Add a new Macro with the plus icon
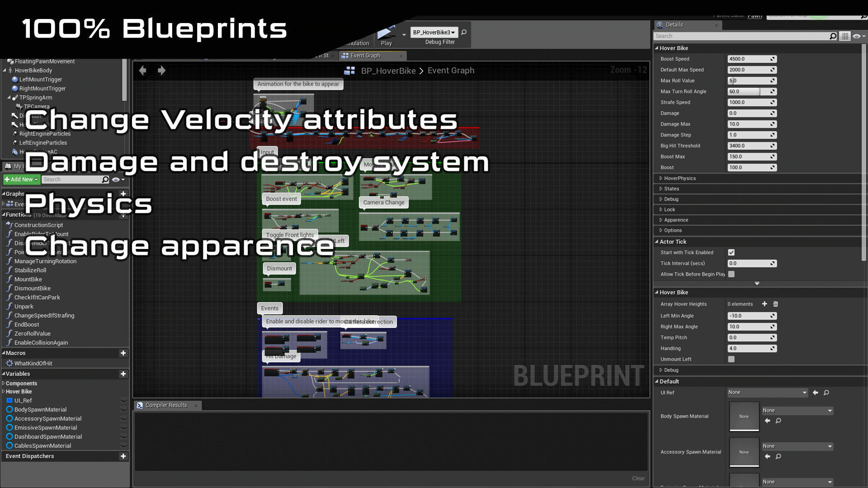 [x=123, y=353]
